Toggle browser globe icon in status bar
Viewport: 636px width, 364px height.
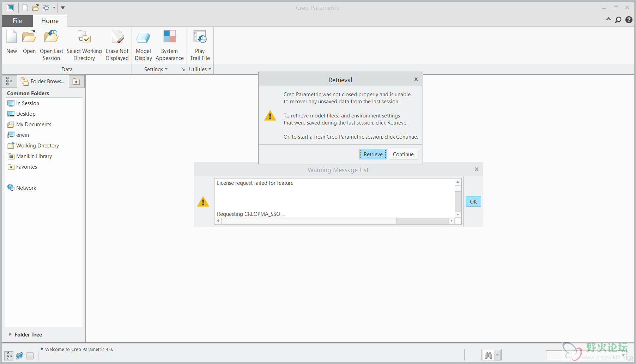pos(20,356)
